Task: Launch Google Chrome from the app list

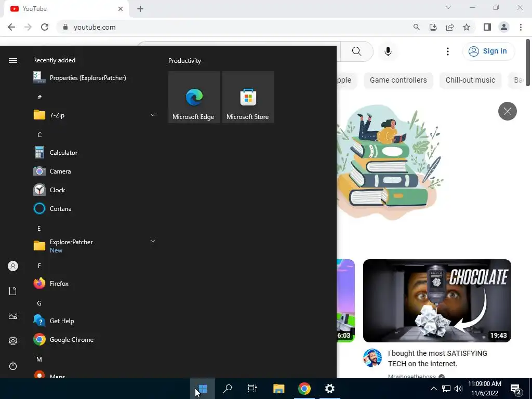Action: click(95, 339)
